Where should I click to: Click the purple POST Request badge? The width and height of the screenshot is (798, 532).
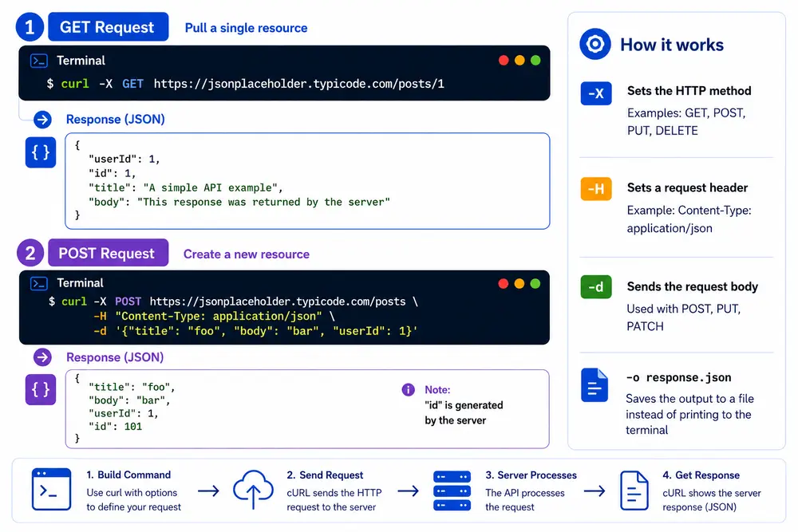click(x=109, y=253)
